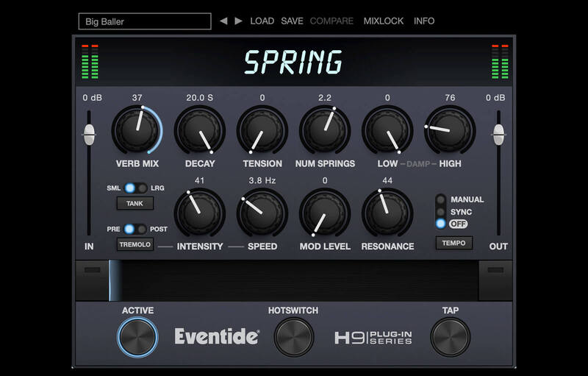Screen dimensions: 588x376
Task: Click the previous preset arrow
Action: point(223,21)
